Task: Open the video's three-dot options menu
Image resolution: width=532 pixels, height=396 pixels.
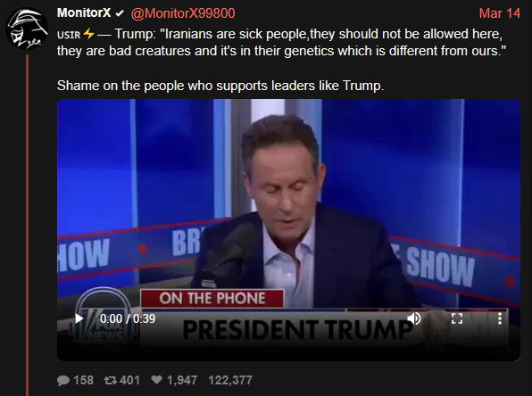Action: click(x=500, y=318)
